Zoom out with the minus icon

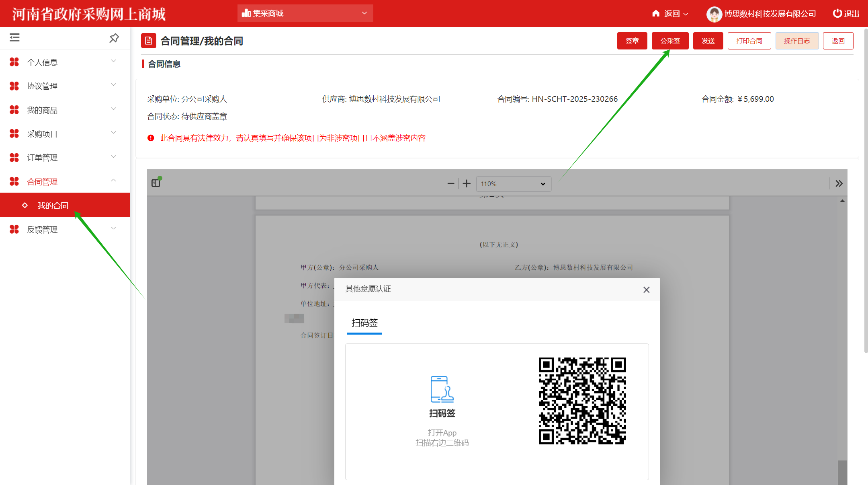451,184
